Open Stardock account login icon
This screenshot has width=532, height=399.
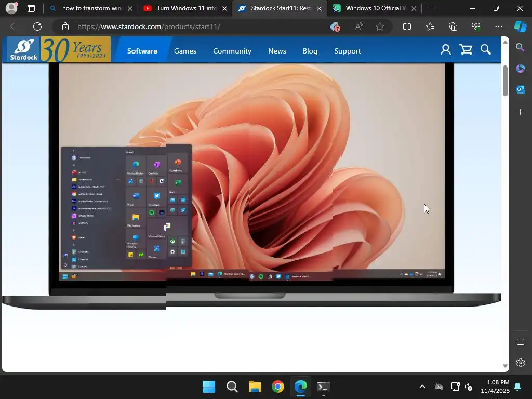coord(445,50)
